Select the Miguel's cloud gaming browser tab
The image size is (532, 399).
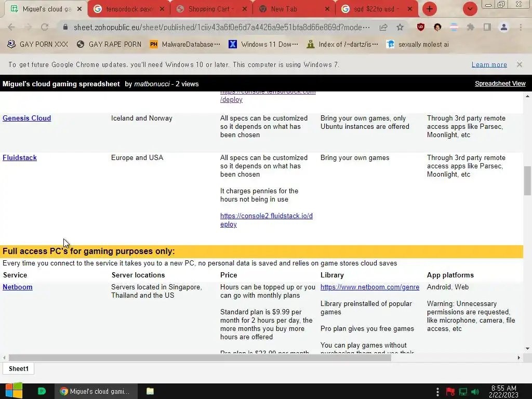coord(46,9)
